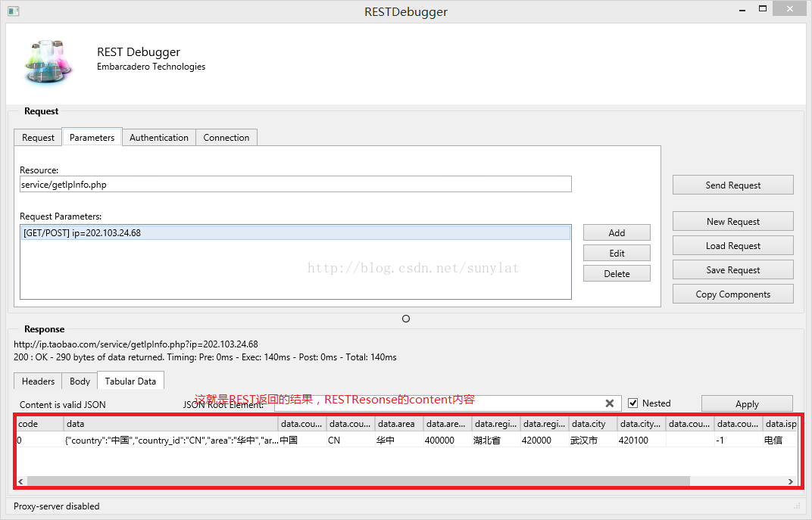
Task: Show the response Headers tab
Action: tap(39, 381)
